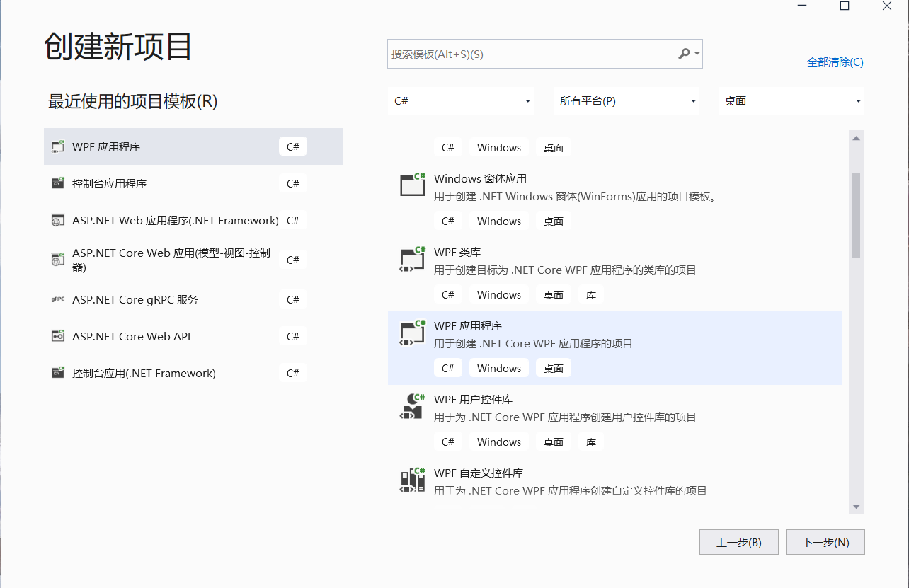Click the ASP.NET Core Web API icon
909x588 pixels.
click(57, 335)
